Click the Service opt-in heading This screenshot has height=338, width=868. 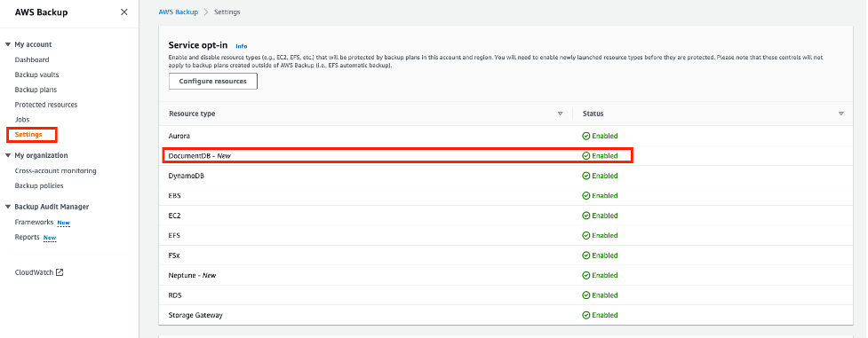[x=198, y=45]
